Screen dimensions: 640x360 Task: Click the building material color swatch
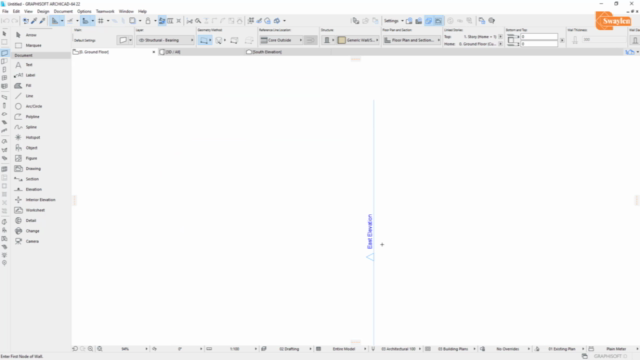342,40
